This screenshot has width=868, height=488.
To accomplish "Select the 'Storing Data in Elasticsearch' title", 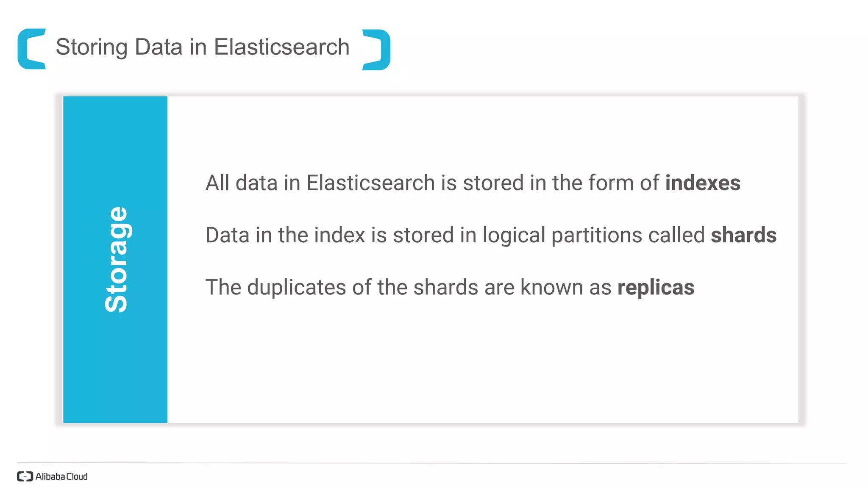I will pos(203,47).
